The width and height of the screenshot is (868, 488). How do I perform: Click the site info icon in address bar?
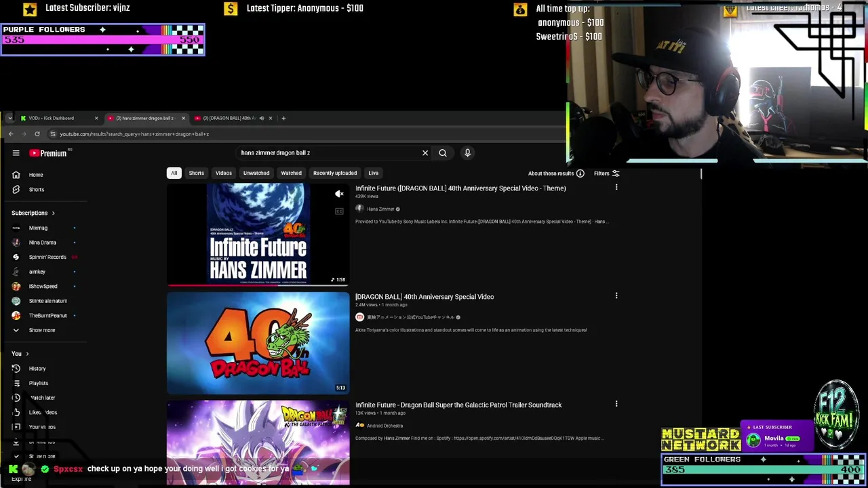[x=53, y=134]
